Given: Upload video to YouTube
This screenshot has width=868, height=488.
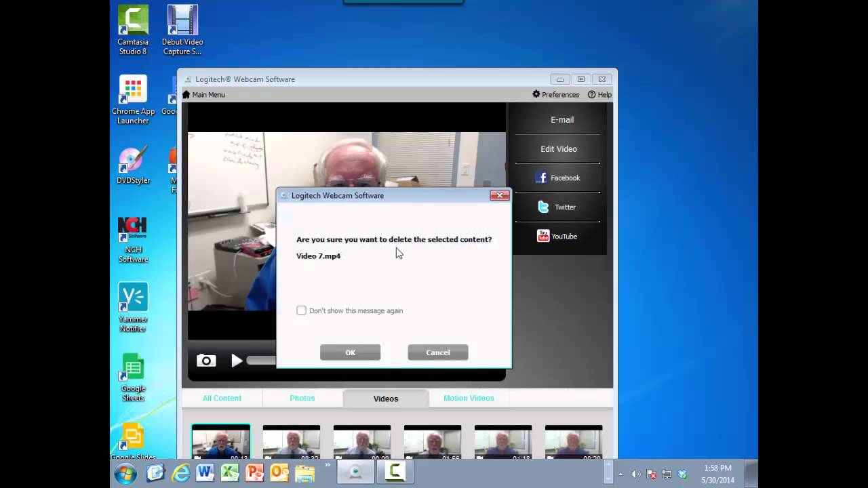Looking at the screenshot, I should tap(558, 237).
